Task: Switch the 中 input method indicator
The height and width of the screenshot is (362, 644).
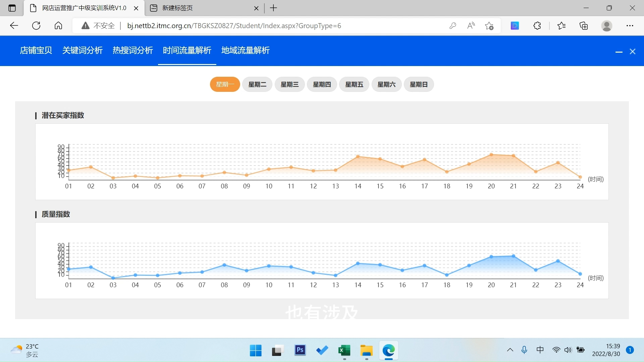Action: 540,350
